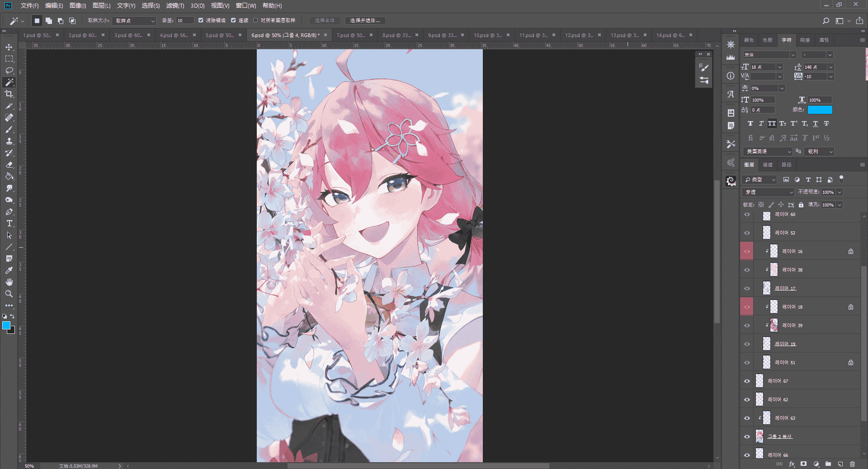868x469 pixels.
Task: Click the foreground color swatch in toolbar
Action: [6, 325]
